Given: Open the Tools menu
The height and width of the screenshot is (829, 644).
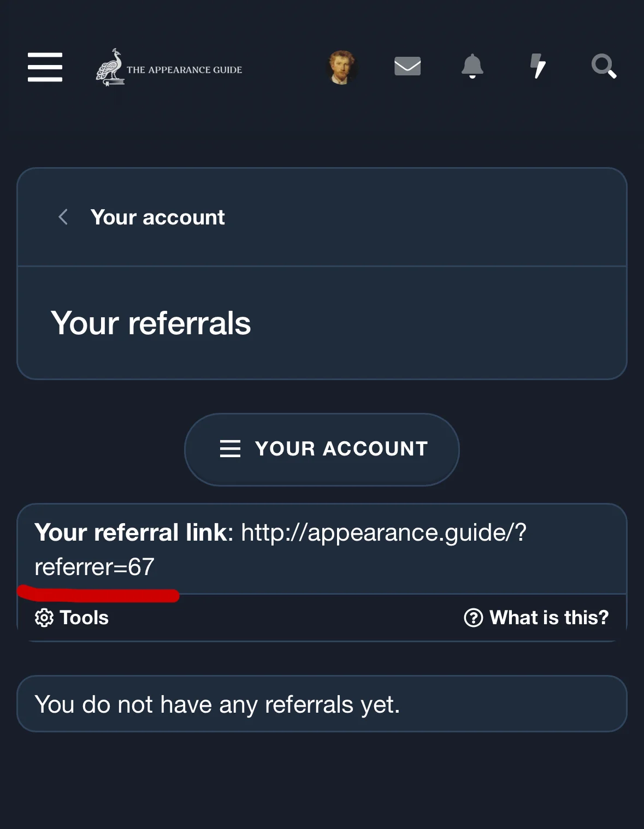Looking at the screenshot, I should click(x=84, y=618).
